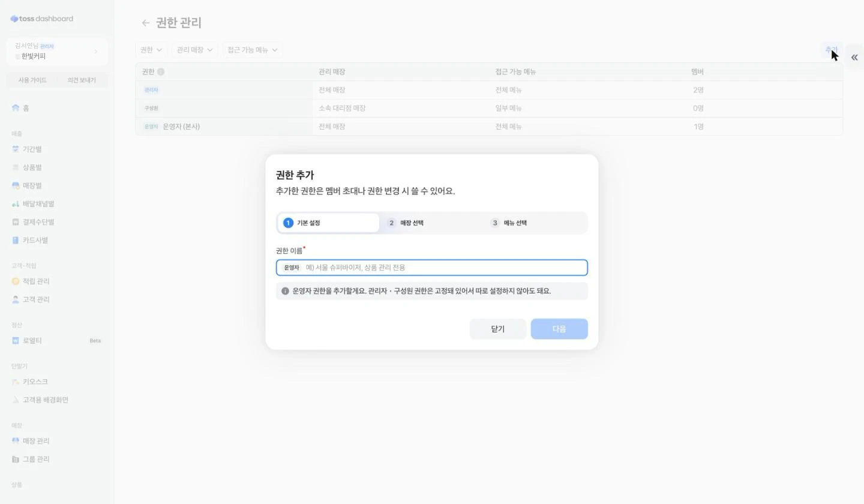Click the icon beside 매장 관리
864x504 pixels.
click(16, 440)
